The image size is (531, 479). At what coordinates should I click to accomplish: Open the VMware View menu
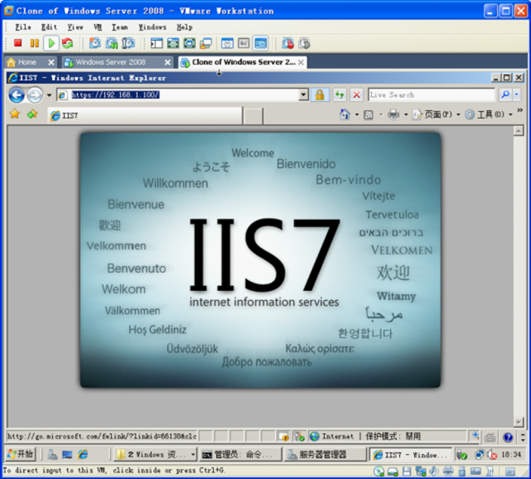tap(75, 27)
